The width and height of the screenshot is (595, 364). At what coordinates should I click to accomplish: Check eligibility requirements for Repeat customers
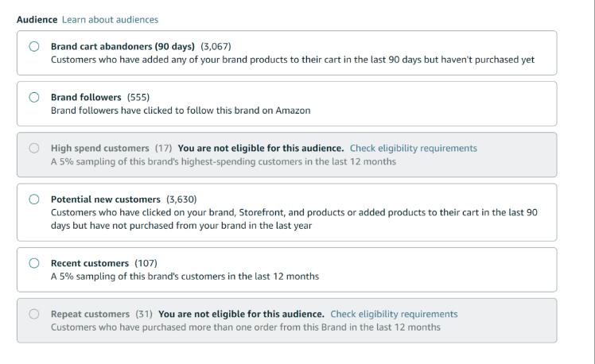tap(394, 314)
